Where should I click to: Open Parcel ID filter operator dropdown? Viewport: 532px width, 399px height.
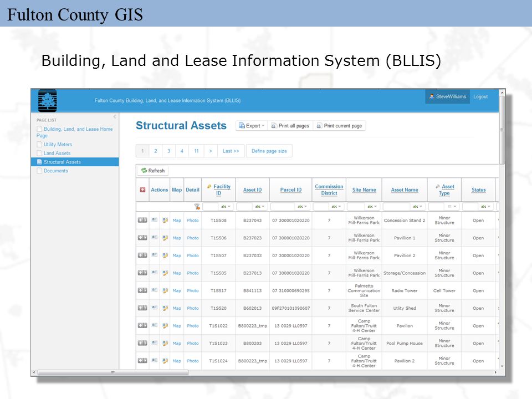[303, 206]
